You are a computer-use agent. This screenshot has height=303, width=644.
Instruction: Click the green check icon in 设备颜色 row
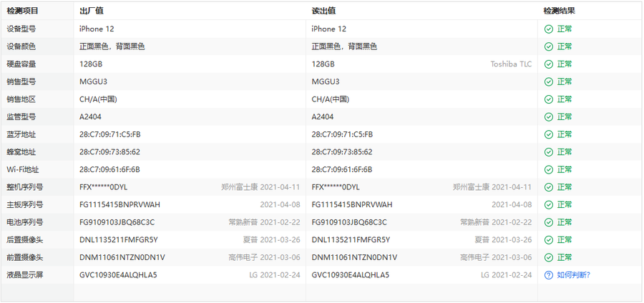tap(548, 46)
